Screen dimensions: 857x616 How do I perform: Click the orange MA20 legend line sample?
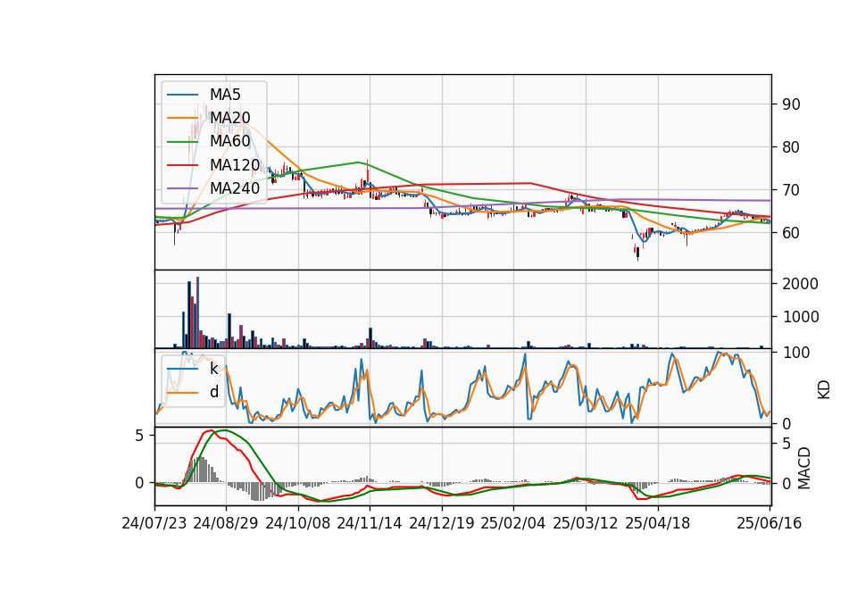[x=182, y=118]
